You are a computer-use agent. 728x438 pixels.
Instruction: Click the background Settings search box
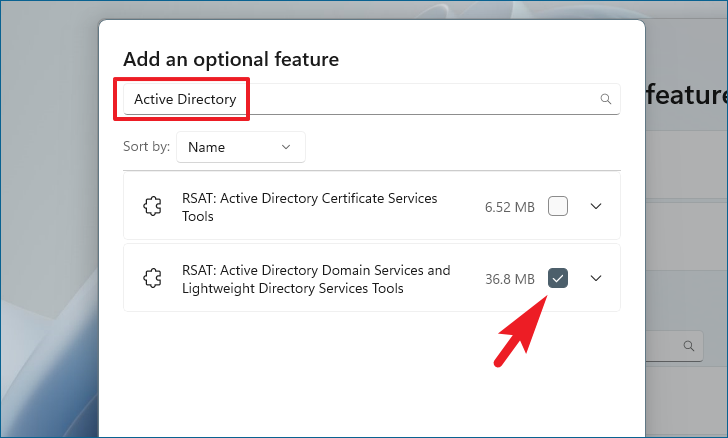coord(665,346)
